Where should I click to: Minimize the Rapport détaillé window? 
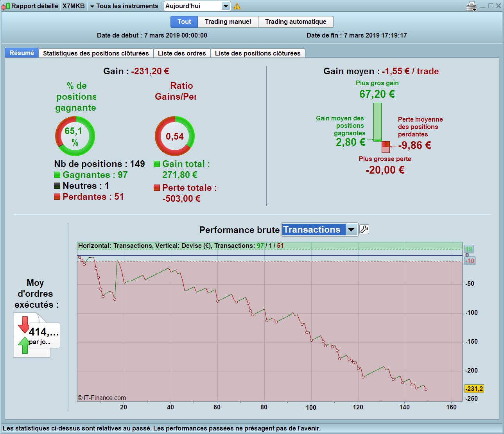(x=483, y=6)
